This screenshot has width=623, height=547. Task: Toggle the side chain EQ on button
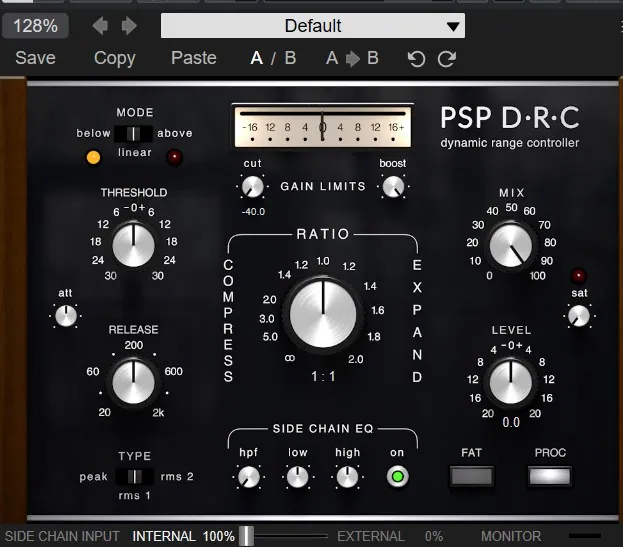click(397, 476)
